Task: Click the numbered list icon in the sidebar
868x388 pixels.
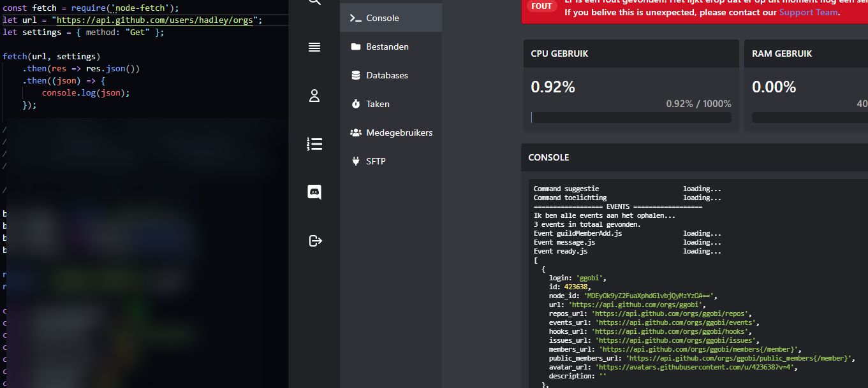Action: point(314,144)
